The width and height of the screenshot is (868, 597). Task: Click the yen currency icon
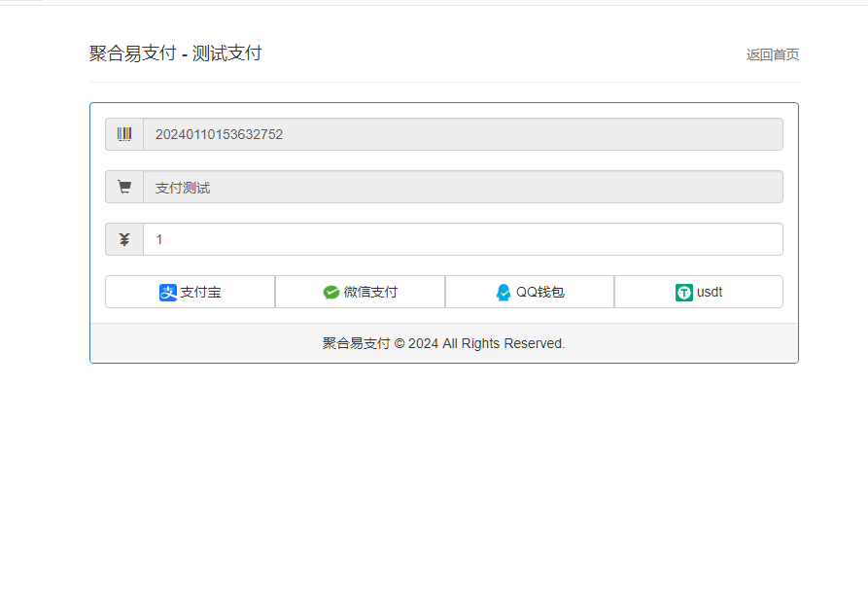pyautogui.click(x=124, y=239)
